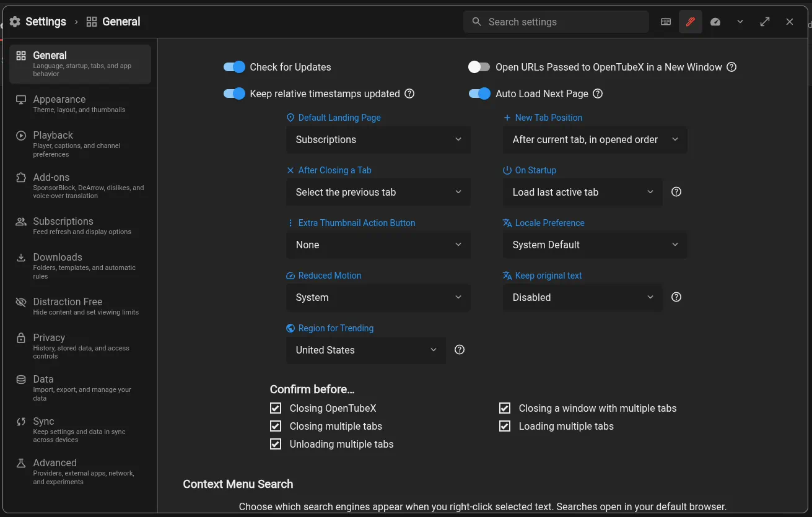
Task: Open the Data settings section
Action: click(80, 388)
